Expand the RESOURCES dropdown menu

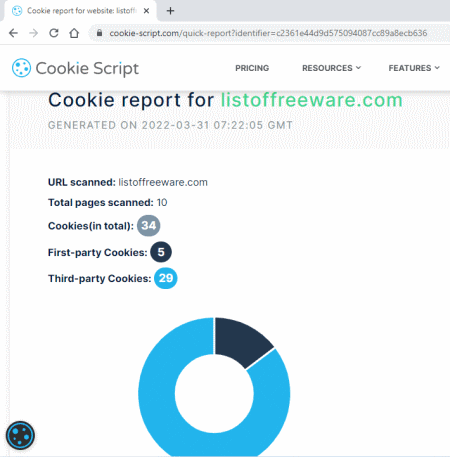point(331,68)
